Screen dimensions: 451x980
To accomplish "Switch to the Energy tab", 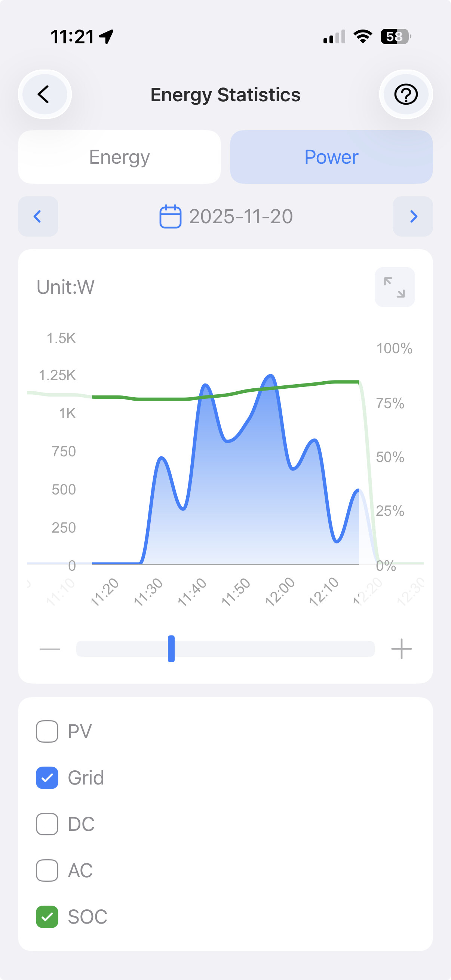I will point(120,157).
